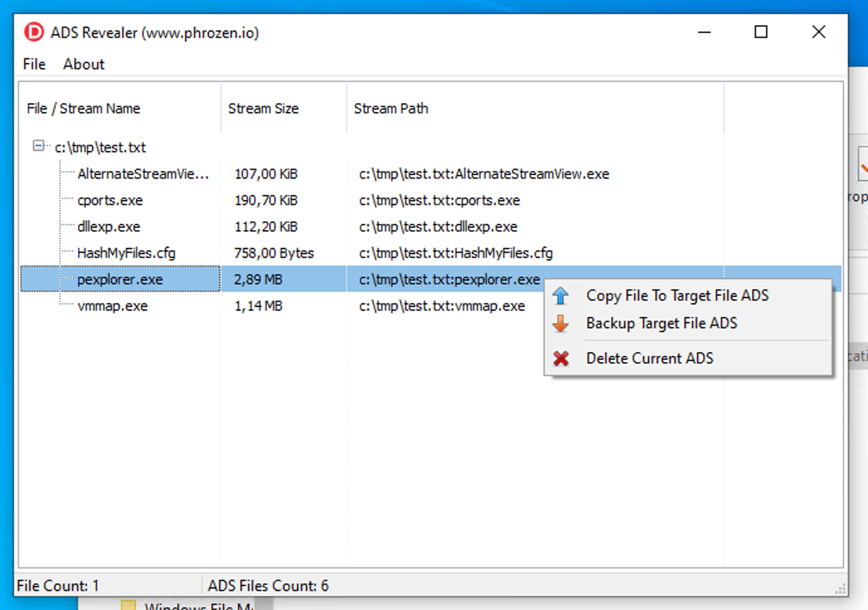Select the pexplorer.exe stream
The width and height of the screenshot is (868, 610).
pos(120,279)
